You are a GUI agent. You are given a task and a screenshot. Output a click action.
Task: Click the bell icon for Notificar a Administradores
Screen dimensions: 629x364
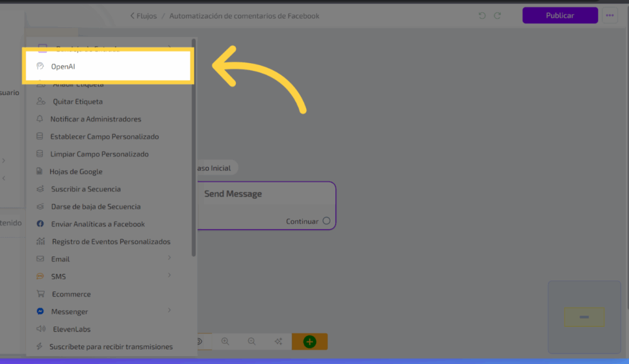(x=41, y=119)
